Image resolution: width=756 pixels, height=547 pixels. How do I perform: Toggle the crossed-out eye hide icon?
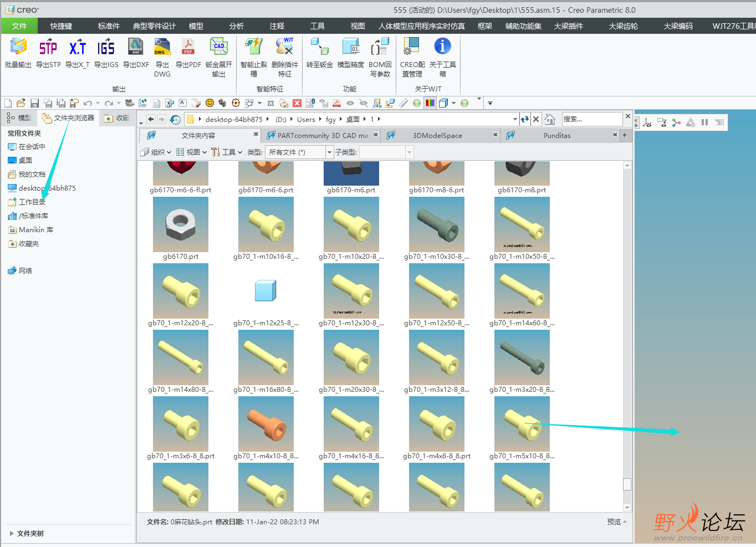tap(364, 103)
